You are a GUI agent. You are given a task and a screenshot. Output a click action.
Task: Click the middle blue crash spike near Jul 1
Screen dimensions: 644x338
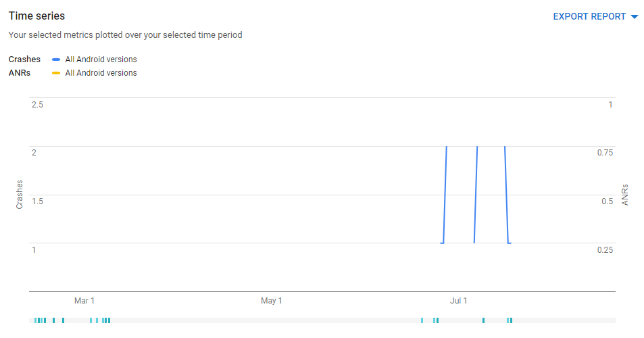(476, 195)
